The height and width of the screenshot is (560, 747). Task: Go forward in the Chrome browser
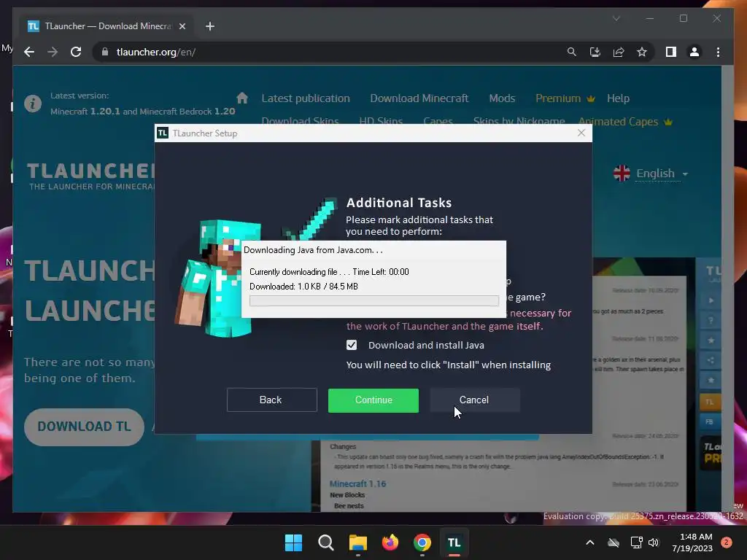(x=53, y=52)
